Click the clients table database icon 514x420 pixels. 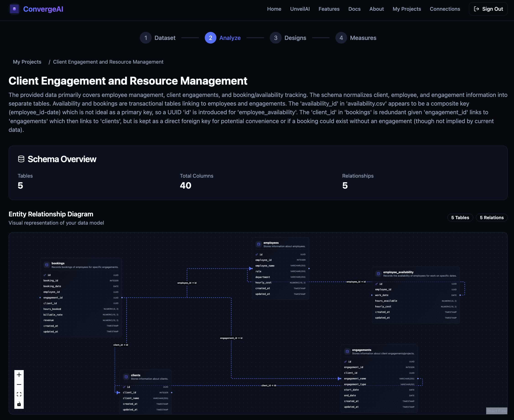pos(126,377)
